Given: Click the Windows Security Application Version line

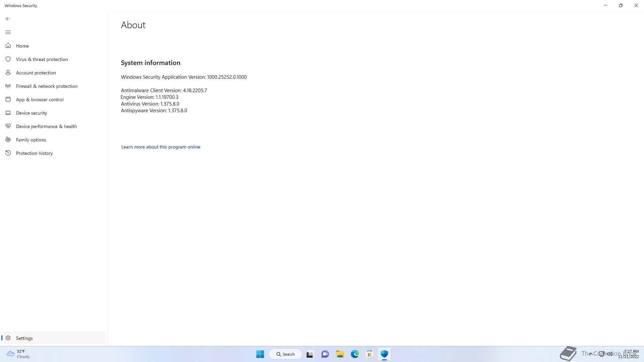Looking at the screenshot, I should [184, 77].
